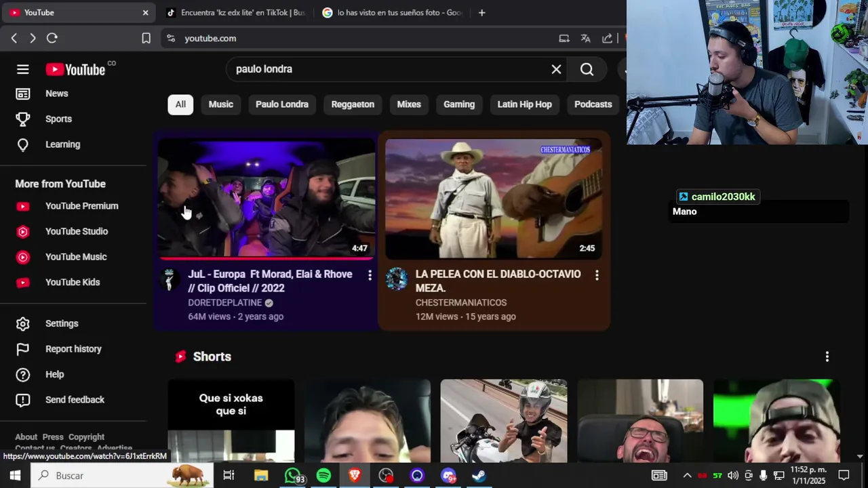
Task: Open the Shorts section options menu
Action: [x=827, y=357]
